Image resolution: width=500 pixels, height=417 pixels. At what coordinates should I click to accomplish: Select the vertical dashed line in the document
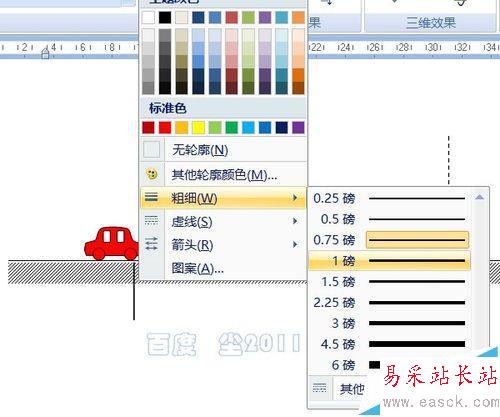coord(449,160)
